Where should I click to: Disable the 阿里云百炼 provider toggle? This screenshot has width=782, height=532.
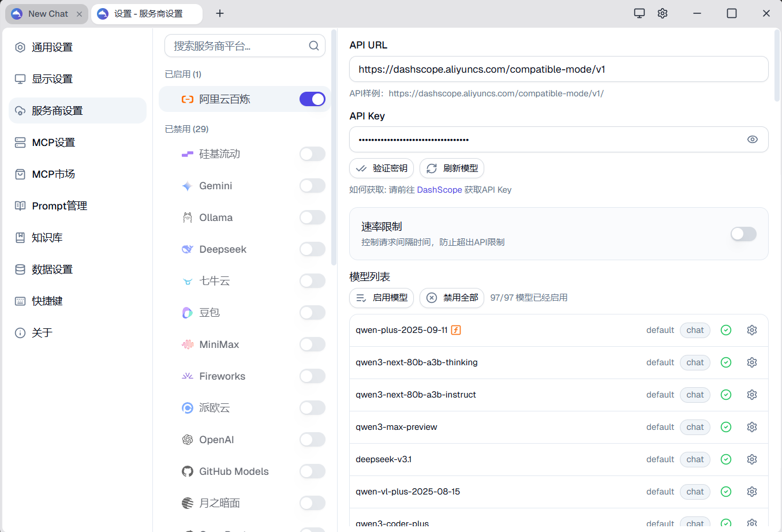pyautogui.click(x=312, y=99)
